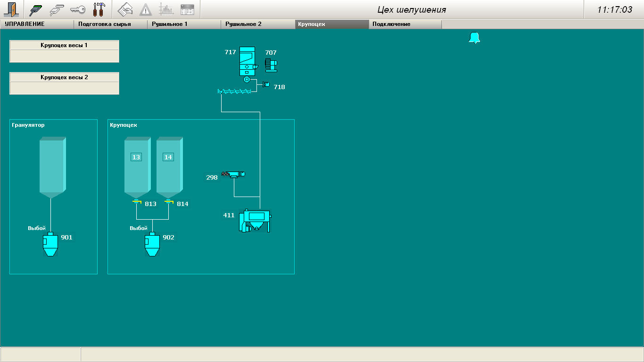Toggle drive motor 718
Viewport: 644px width, 362px height.
pos(266,84)
